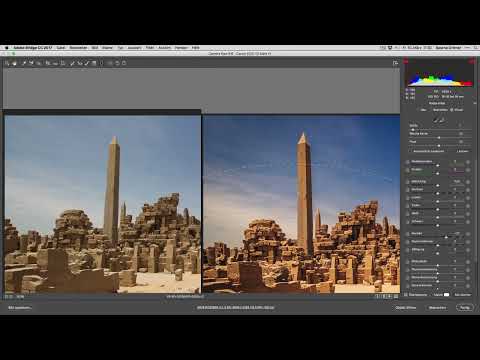Select the Red Eye Removal tool
480x360 pixels.
pos(79,63)
